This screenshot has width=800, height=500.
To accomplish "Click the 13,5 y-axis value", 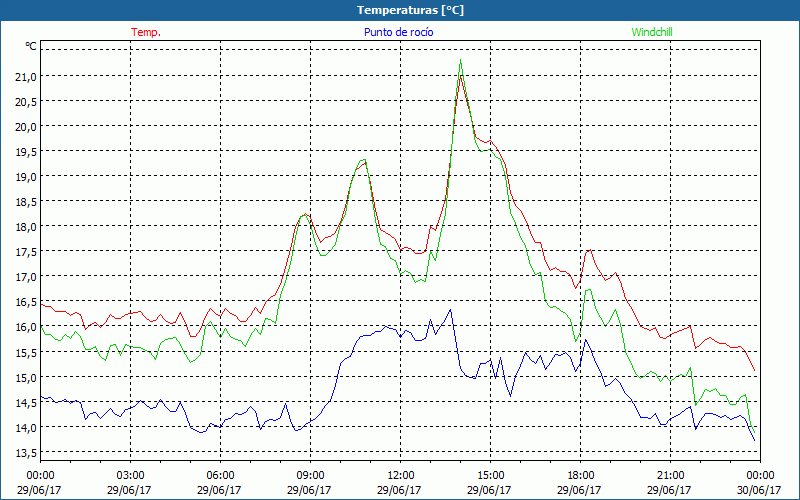I will pyautogui.click(x=26, y=453).
